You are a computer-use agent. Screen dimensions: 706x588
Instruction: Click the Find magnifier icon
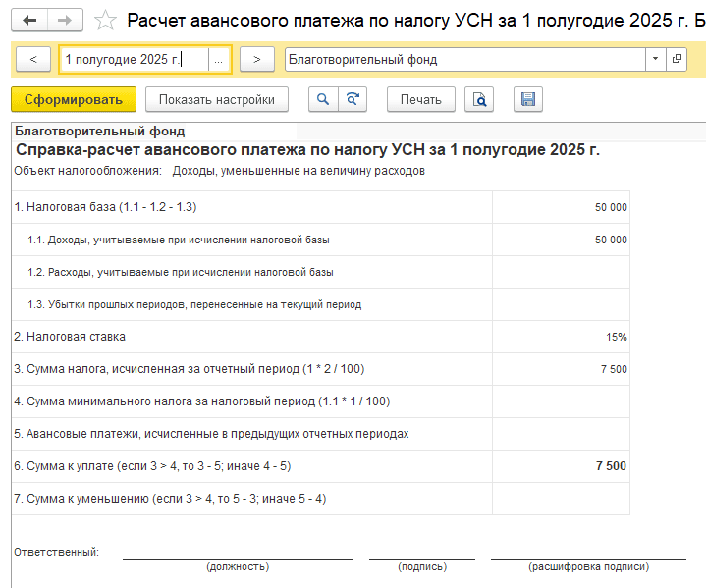322,99
